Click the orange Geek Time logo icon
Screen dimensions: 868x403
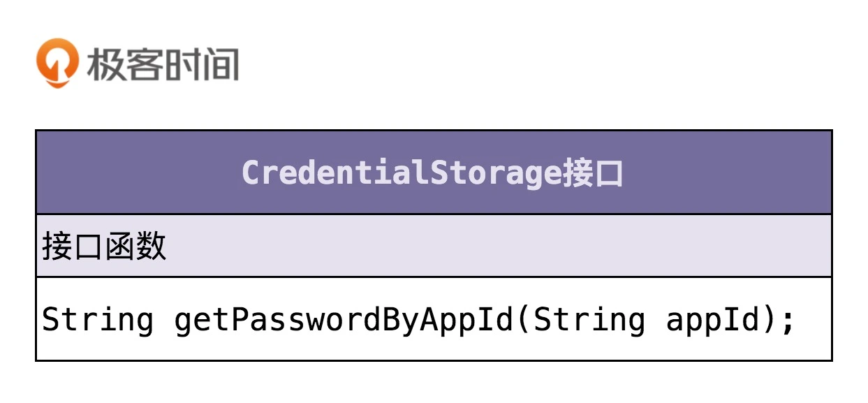click(57, 63)
